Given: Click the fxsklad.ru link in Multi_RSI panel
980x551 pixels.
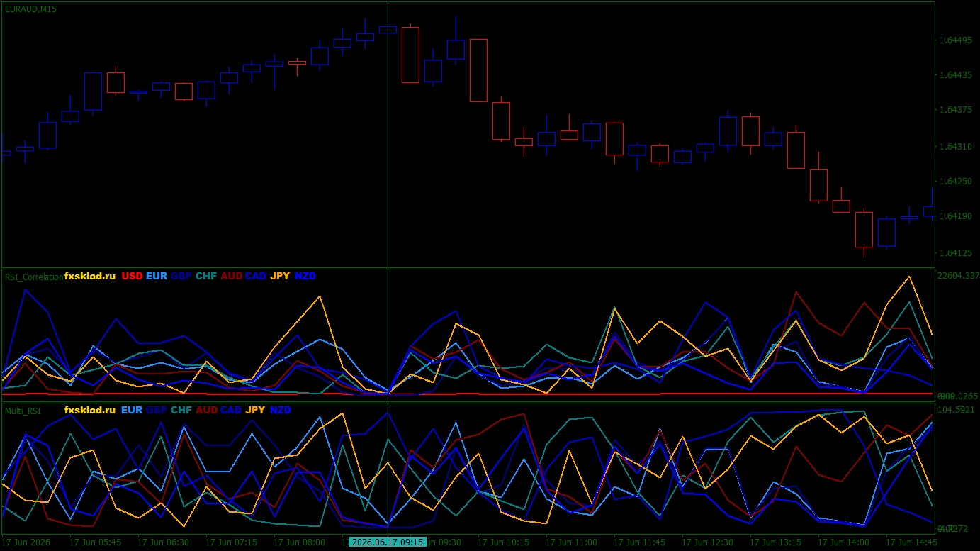Looking at the screenshot, I should pos(90,410).
